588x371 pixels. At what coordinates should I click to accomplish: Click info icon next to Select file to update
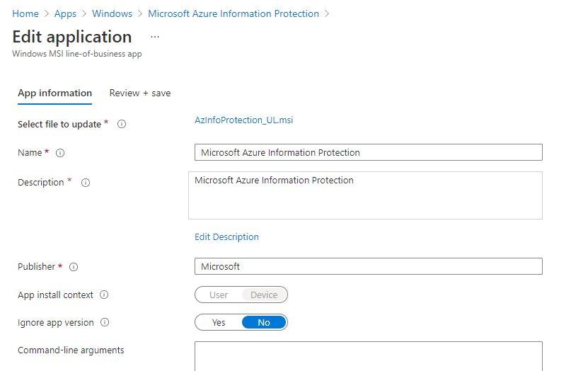(122, 125)
